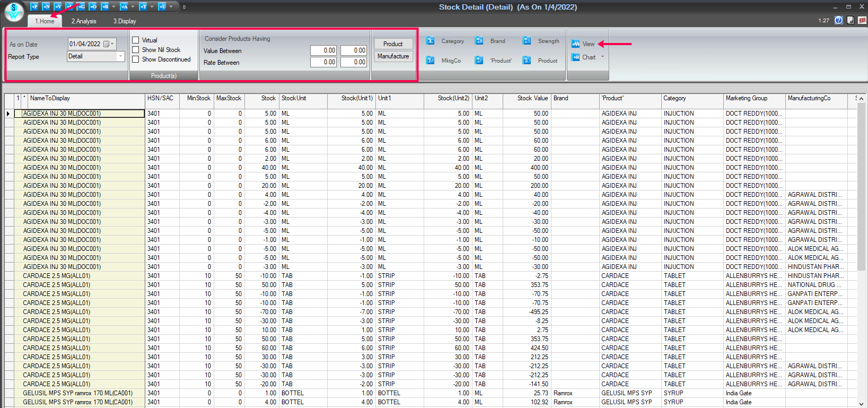Switch to the 1.Home tab
868x408 pixels.
click(45, 21)
